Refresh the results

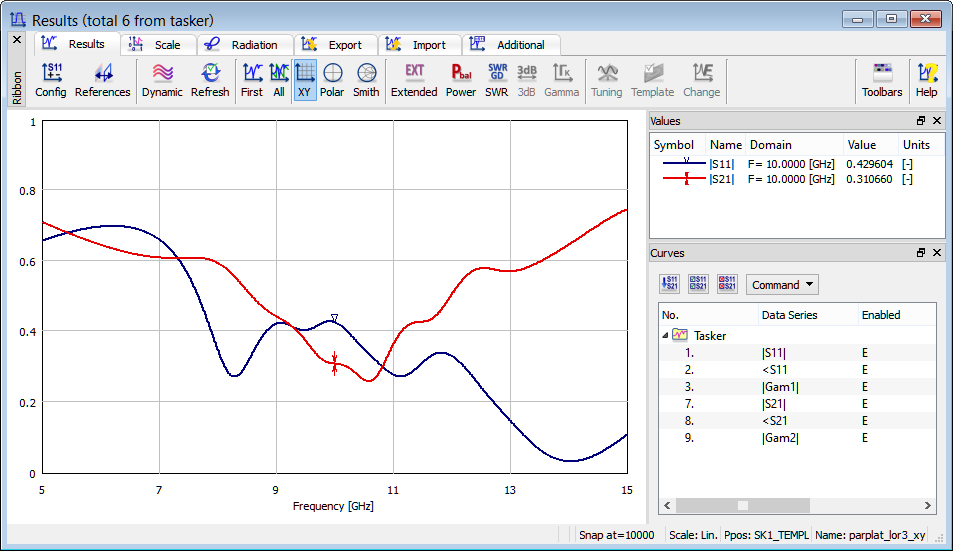[x=210, y=80]
